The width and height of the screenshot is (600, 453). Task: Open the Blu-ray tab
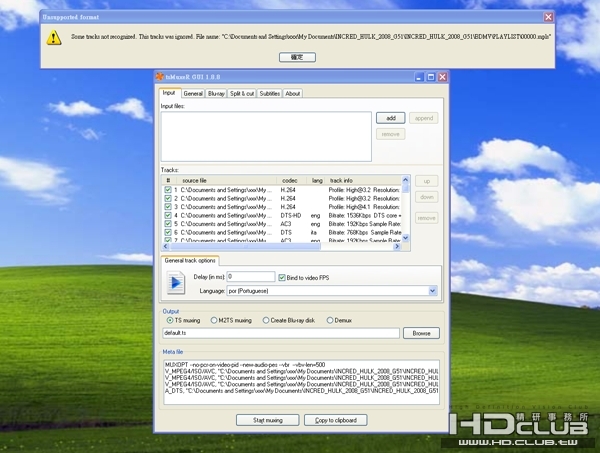[216, 93]
